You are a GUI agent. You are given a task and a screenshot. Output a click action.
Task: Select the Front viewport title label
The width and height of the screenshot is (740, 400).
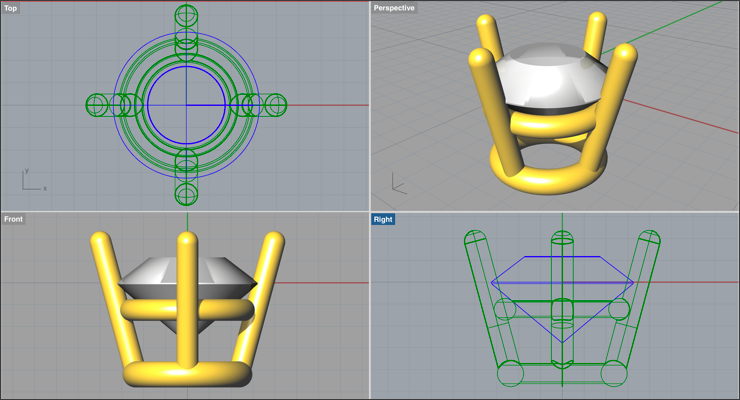coord(13,219)
